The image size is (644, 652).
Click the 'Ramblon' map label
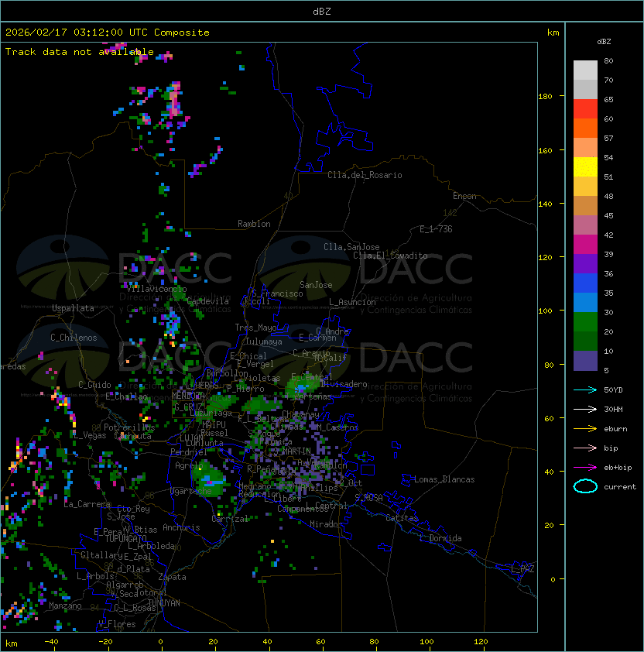click(x=254, y=224)
